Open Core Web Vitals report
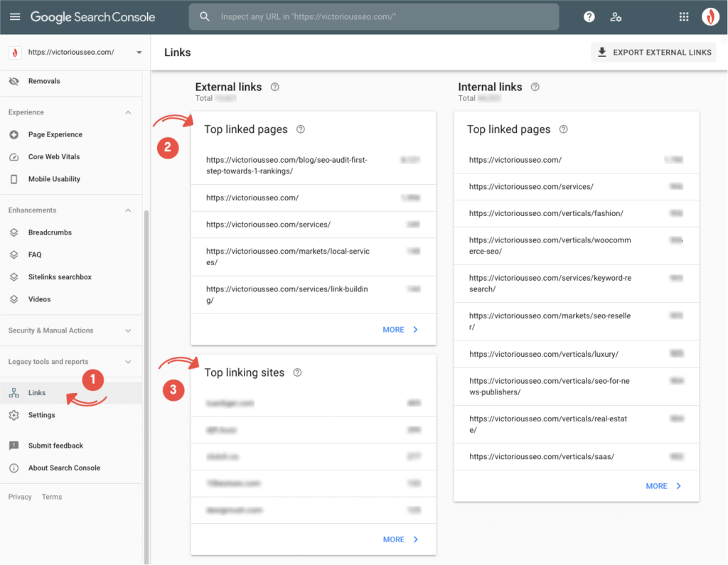Image resolution: width=728 pixels, height=565 pixels. [x=54, y=157]
